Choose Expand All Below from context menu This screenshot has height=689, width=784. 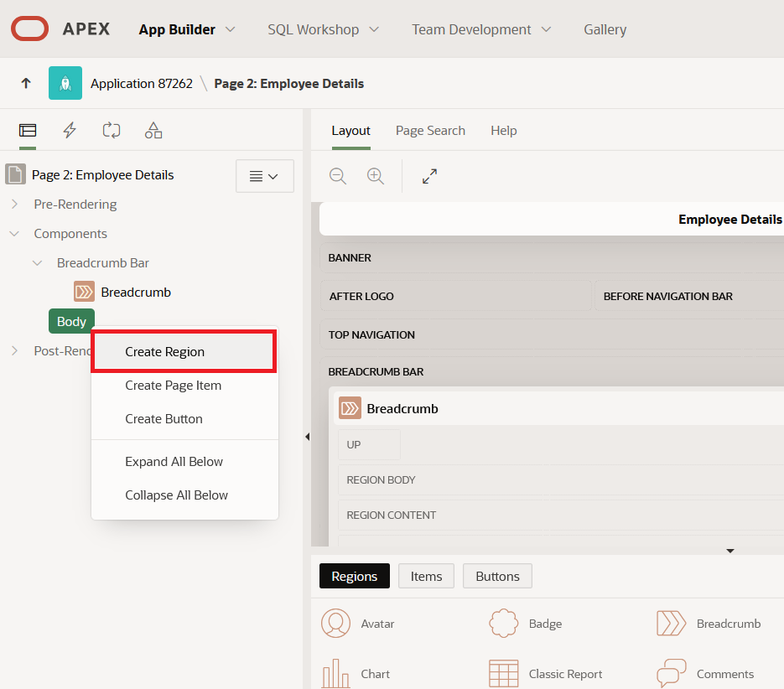[184, 461]
